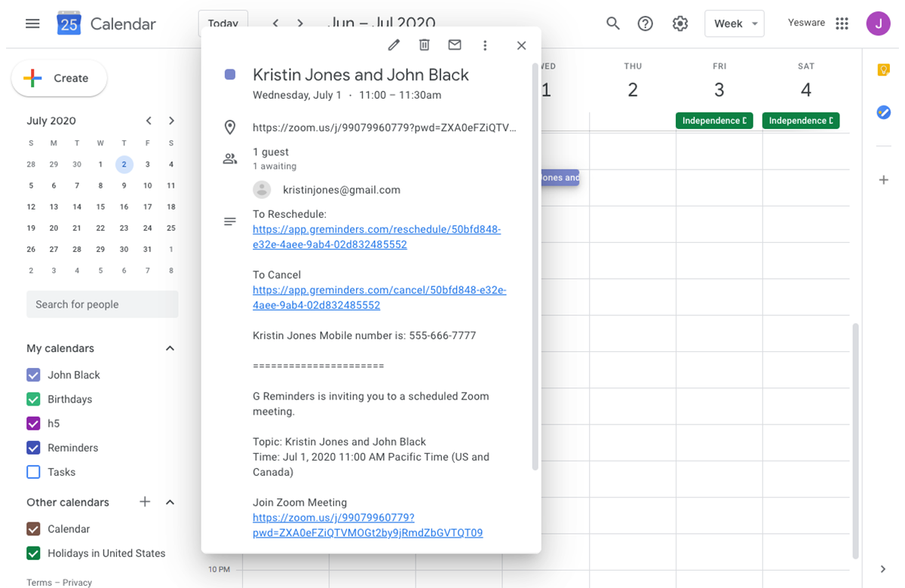Enable the Tasks calendar checkbox
Screen dimensions: 905x588
click(x=33, y=472)
